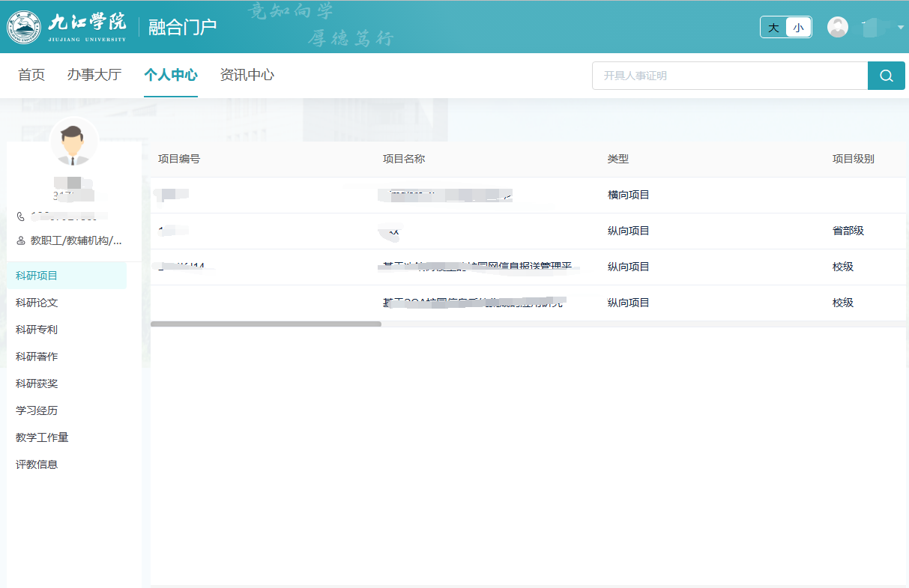Screen dimensions: 909x588
Task: Open 评教信息 sidebar link
Action: tap(37, 464)
